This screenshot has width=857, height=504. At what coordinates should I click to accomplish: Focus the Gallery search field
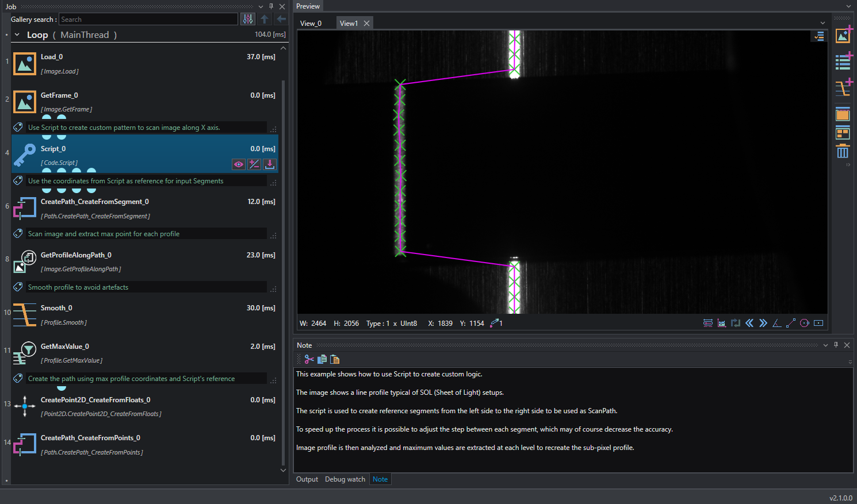tap(148, 19)
